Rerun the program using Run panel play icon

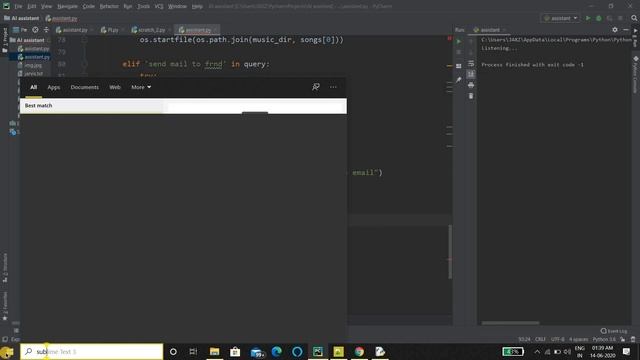point(459,41)
